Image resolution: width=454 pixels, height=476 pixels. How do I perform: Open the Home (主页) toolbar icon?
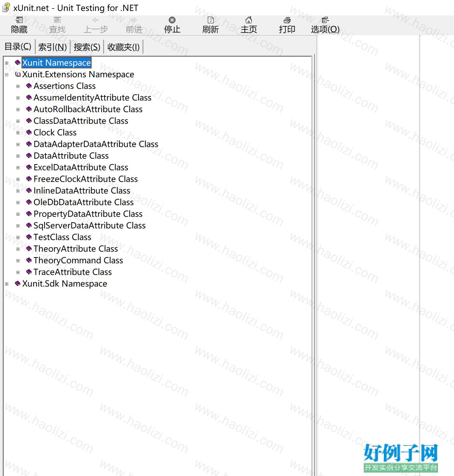click(x=249, y=20)
